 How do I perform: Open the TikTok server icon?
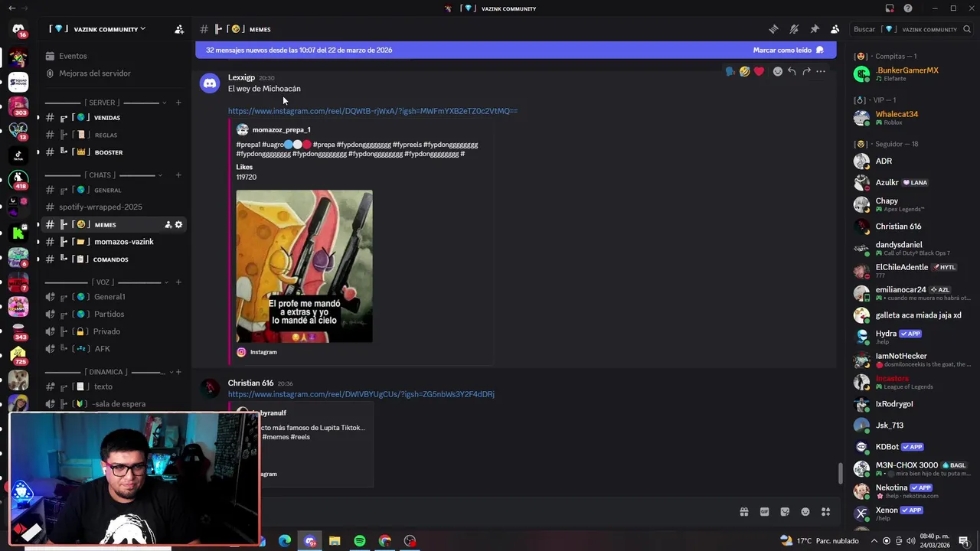pyautogui.click(x=18, y=154)
